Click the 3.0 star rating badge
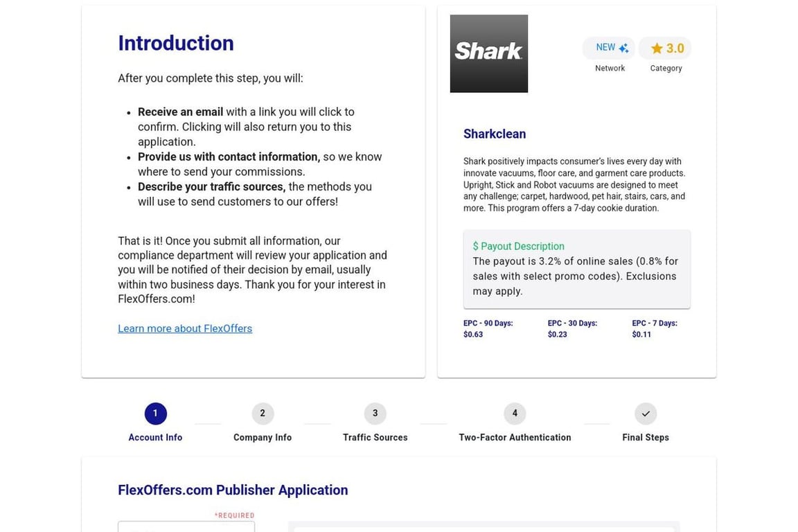 pos(665,48)
